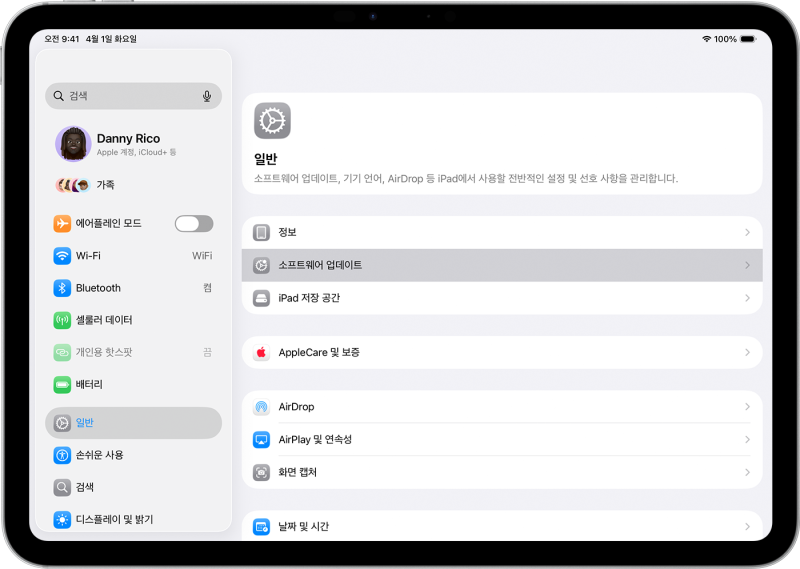Expand the 정보 row chevron

747,233
